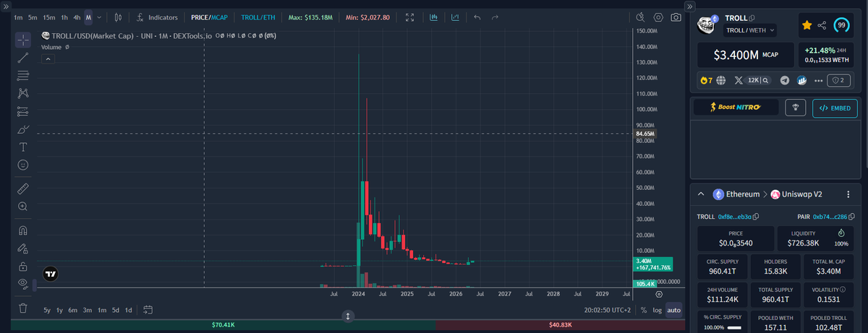Set chart range to 5y
Viewport: 868px width, 333px height.
pos(47,309)
